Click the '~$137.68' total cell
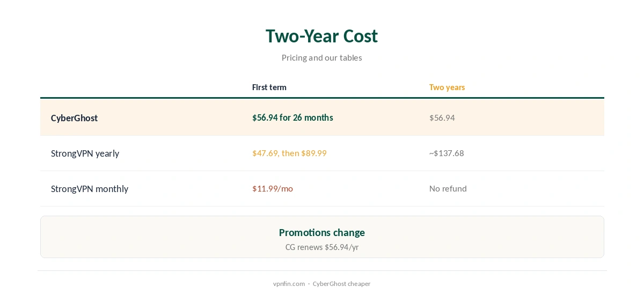This screenshot has height=294, width=644. tap(447, 153)
